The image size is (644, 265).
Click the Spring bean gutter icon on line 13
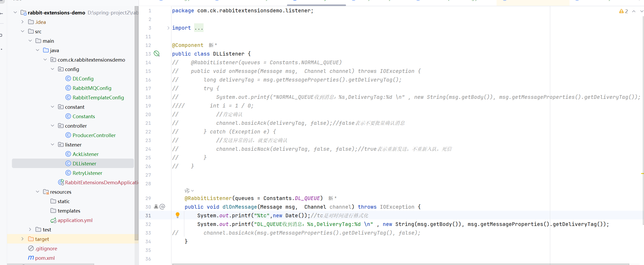(x=157, y=53)
